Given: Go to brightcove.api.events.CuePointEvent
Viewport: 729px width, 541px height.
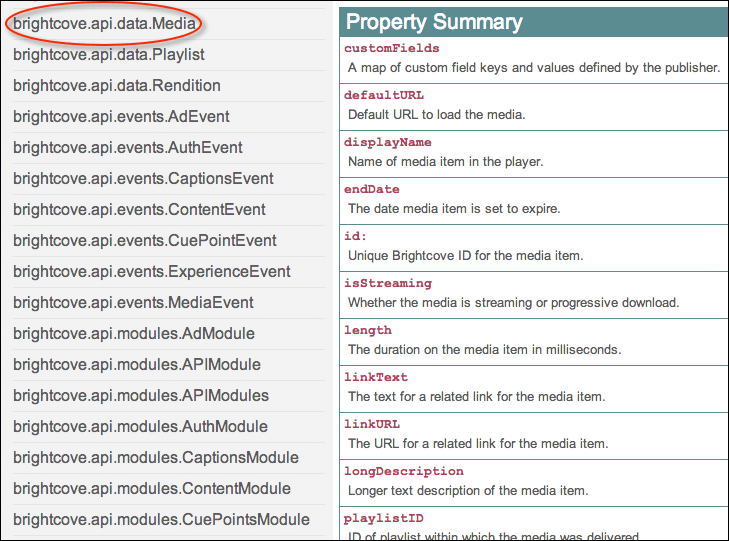Looking at the screenshot, I should 145,241.
